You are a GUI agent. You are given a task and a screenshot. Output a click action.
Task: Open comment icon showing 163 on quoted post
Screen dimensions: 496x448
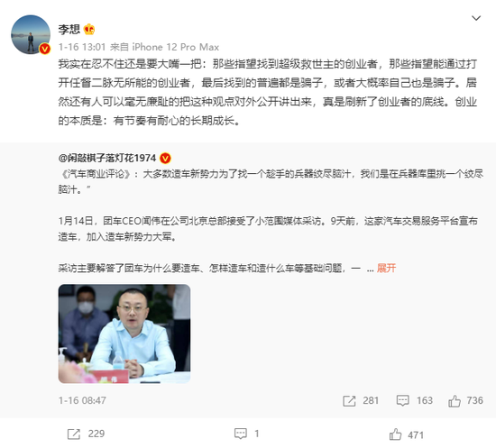click(402, 400)
